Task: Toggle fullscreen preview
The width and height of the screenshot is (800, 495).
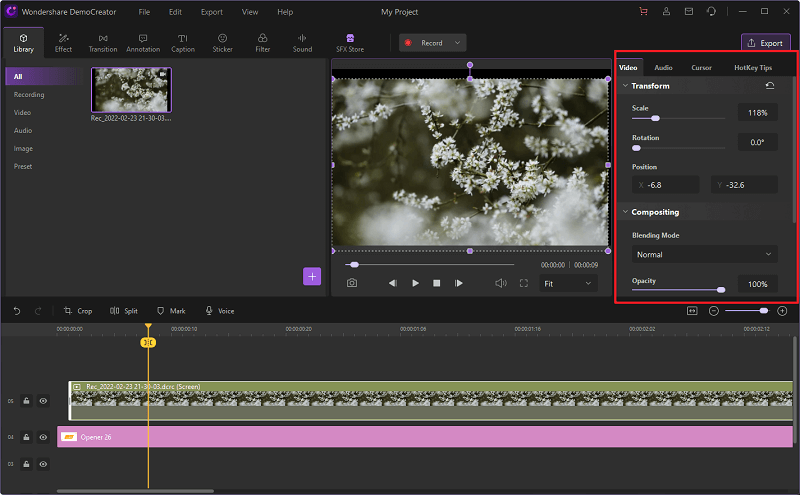Action: coord(523,283)
